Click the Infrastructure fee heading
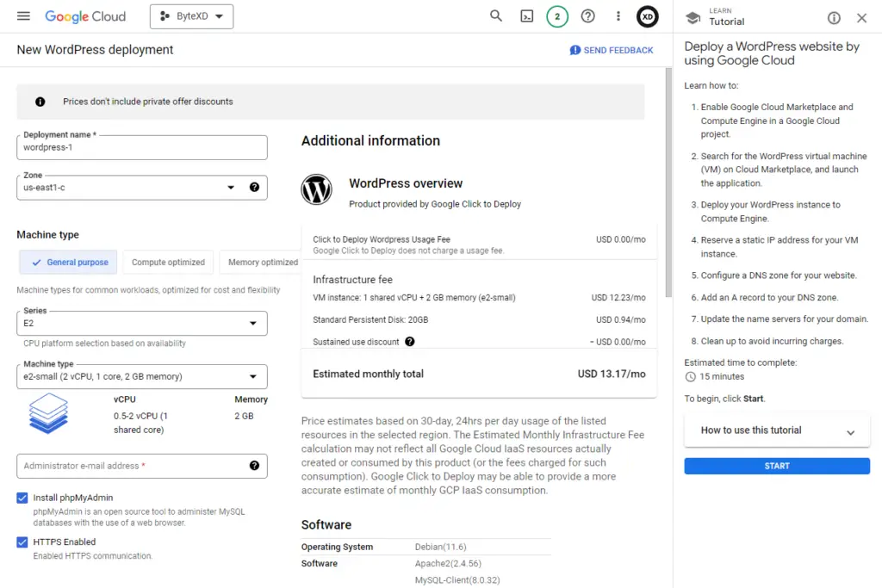The width and height of the screenshot is (882, 588). (x=352, y=280)
